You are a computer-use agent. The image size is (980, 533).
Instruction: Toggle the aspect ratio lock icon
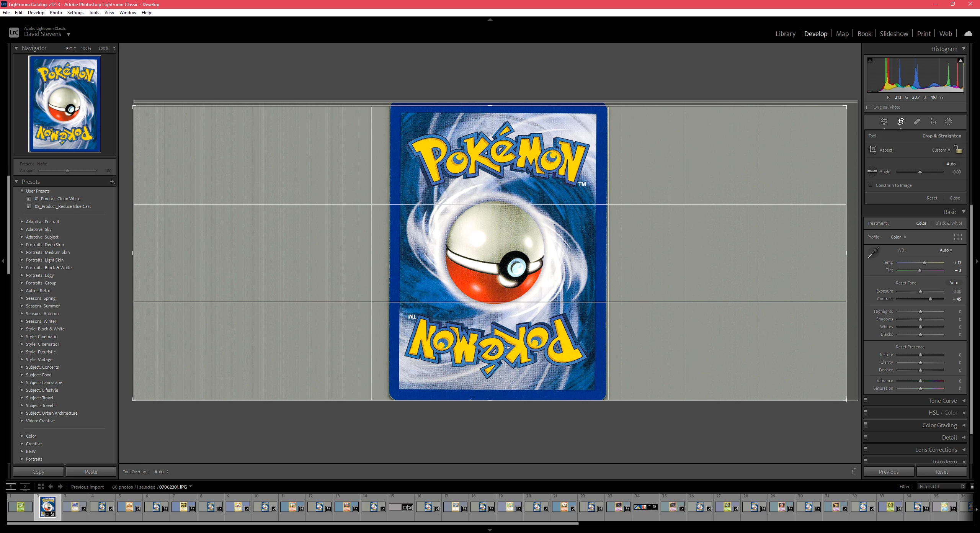(x=957, y=149)
